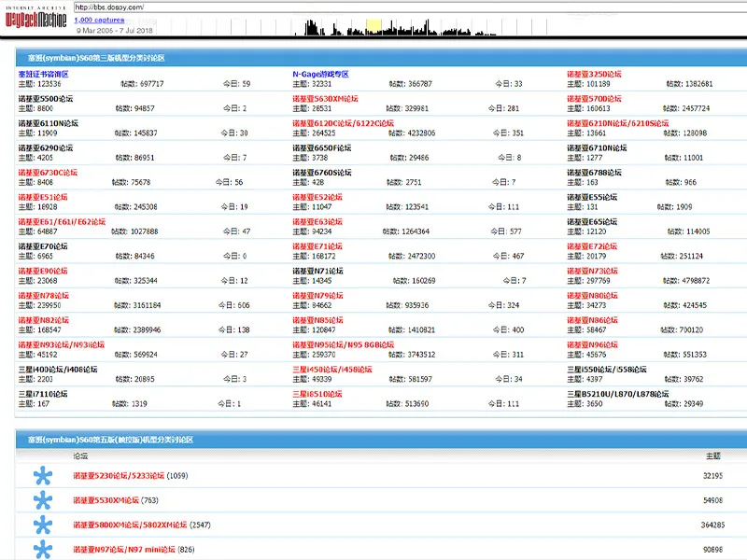Click the post count 4798872 under Nokia N73
Viewport: 747px width, 560px height.
tap(696, 281)
